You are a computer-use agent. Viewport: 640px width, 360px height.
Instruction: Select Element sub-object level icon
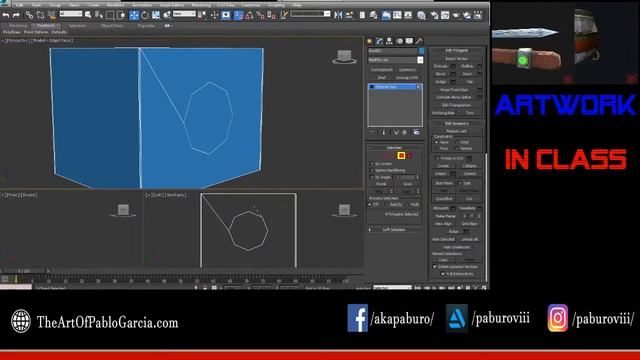[410, 156]
